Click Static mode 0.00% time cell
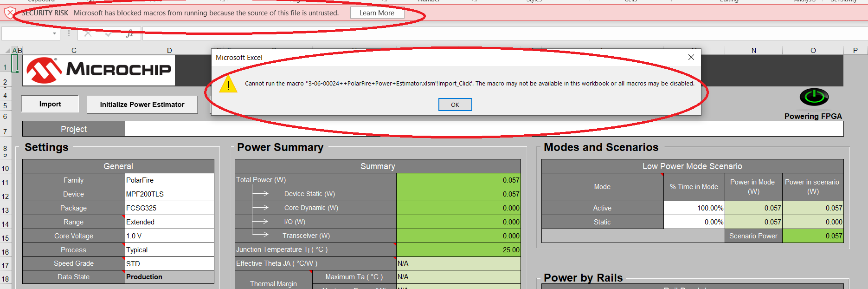 coord(694,222)
